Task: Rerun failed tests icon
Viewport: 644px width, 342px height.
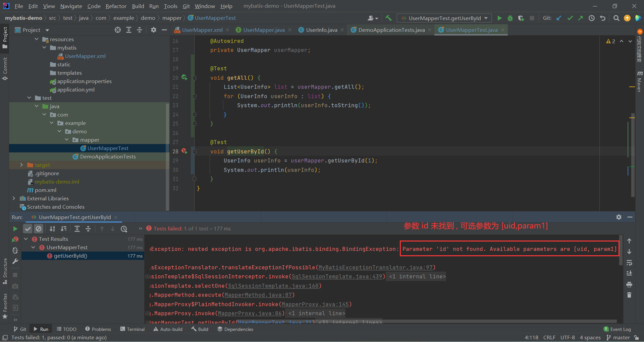Action: click(x=15, y=240)
